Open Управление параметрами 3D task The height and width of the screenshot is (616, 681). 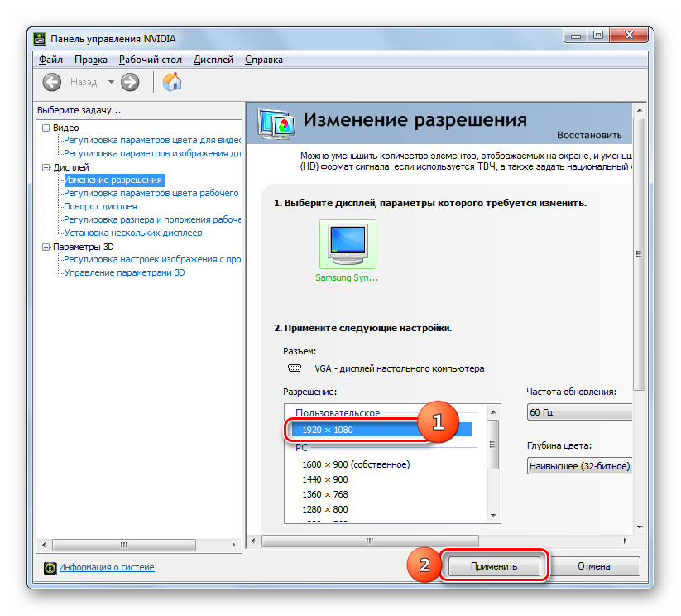point(125,272)
